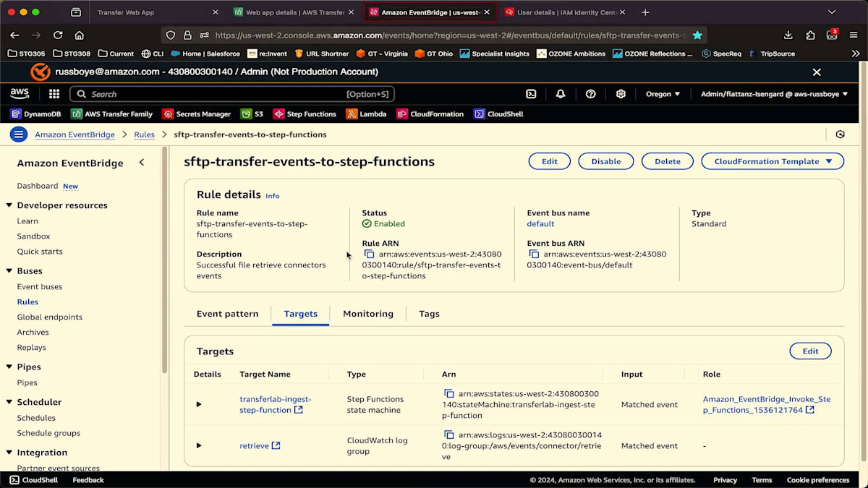The width and height of the screenshot is (868, 488).
Task: Open the CloudFormation Template dropdown
Action: pos(773,161)
